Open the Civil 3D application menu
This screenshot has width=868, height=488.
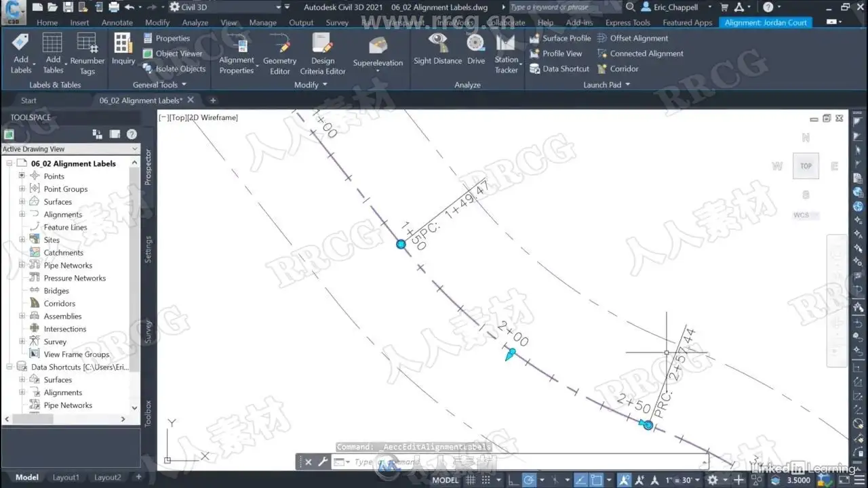pos(13,12)
